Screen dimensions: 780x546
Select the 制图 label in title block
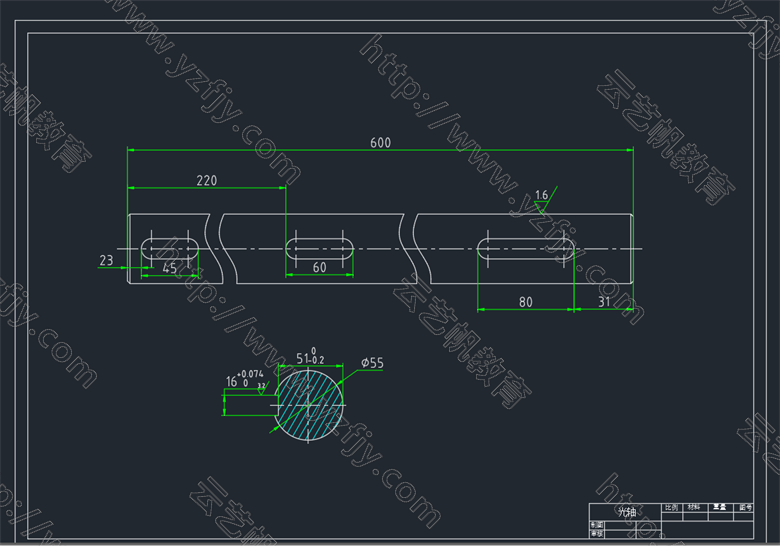[x=597, y=525]
